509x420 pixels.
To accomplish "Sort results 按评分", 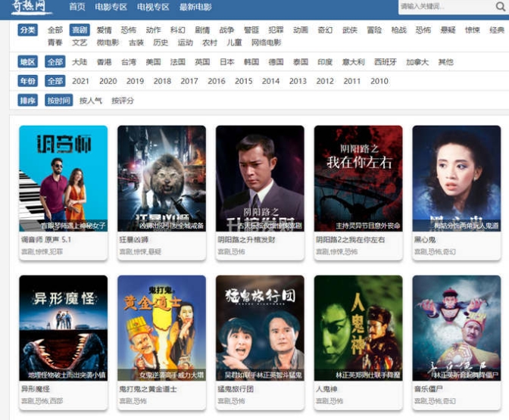I will pyautogui.click(x=123, y=101).
